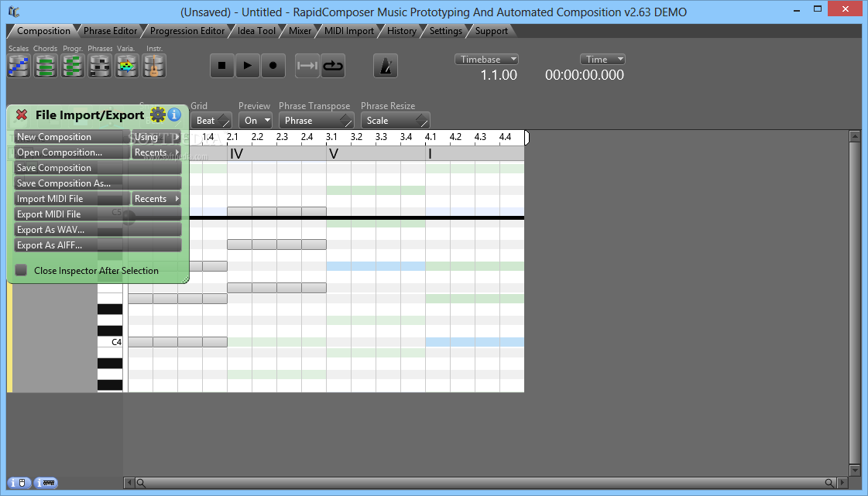Enable Close Inspector After Selection checkbox
The height and width of the screenshot is (496, 868).
(x=21, y=270)
